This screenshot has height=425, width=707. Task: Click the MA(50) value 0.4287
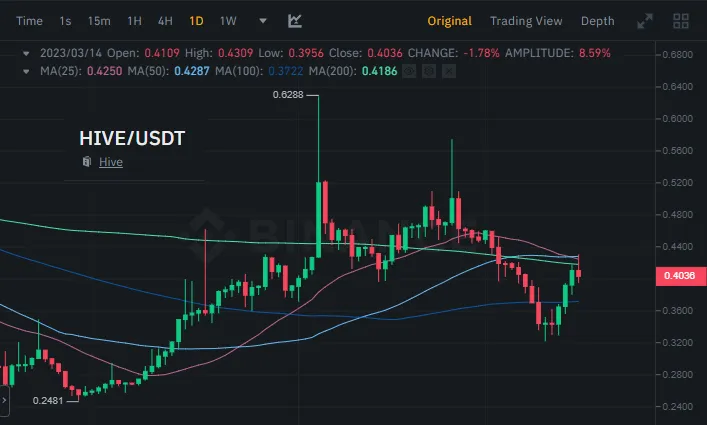point(192,71)
